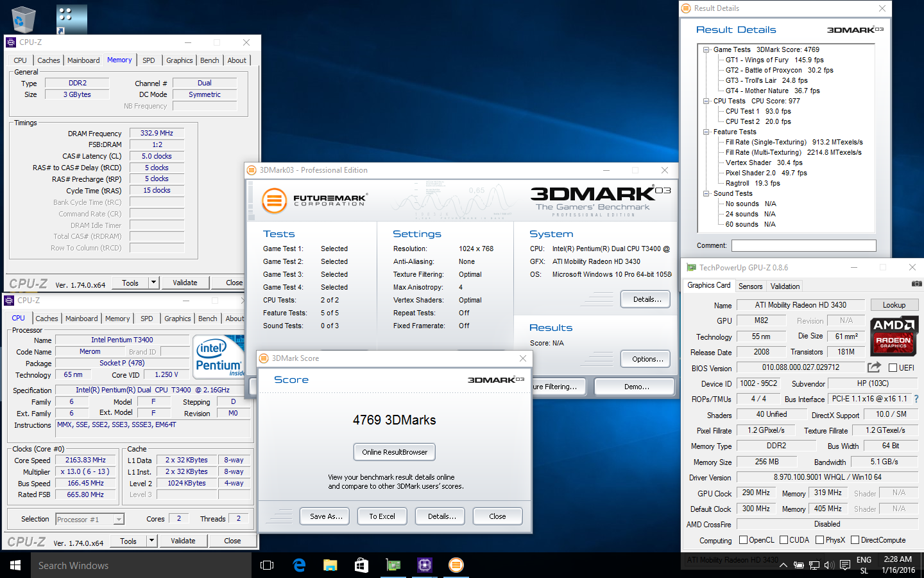Open the Windows Start menu

point(15,565)
